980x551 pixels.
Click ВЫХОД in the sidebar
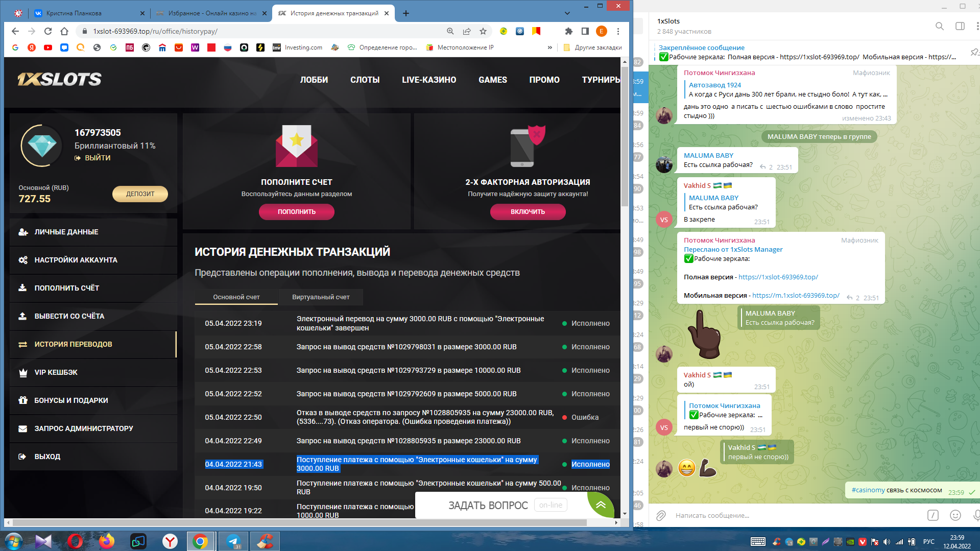click(x=93, y=457)
